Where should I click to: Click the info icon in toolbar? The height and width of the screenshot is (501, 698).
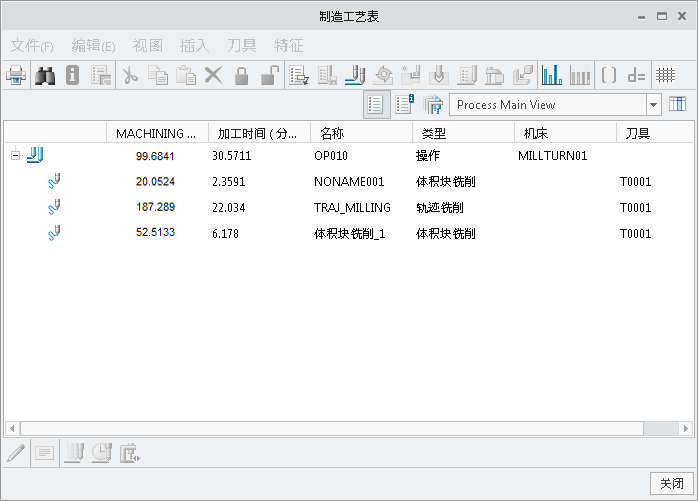[72, 75]
